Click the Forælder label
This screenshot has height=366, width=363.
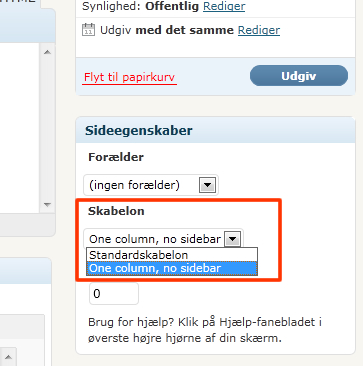tap(116, 157)
